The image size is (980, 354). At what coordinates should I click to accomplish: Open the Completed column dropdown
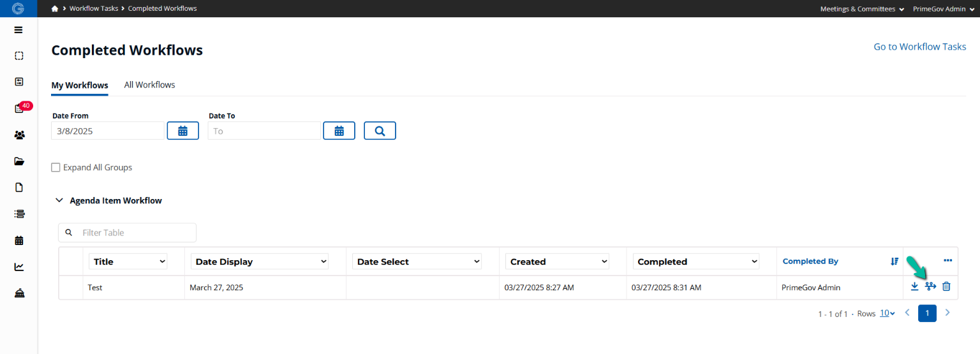[696, 262]
